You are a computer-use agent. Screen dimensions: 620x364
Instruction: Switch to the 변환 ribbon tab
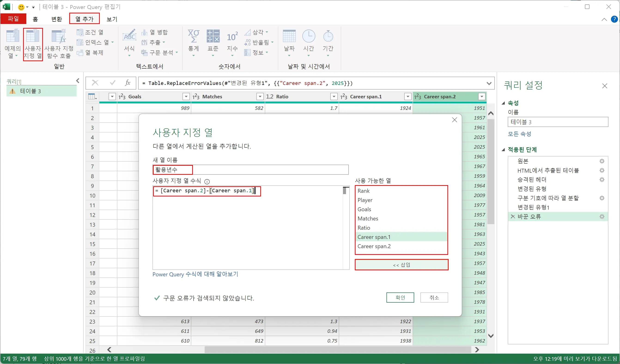point(56,19)
